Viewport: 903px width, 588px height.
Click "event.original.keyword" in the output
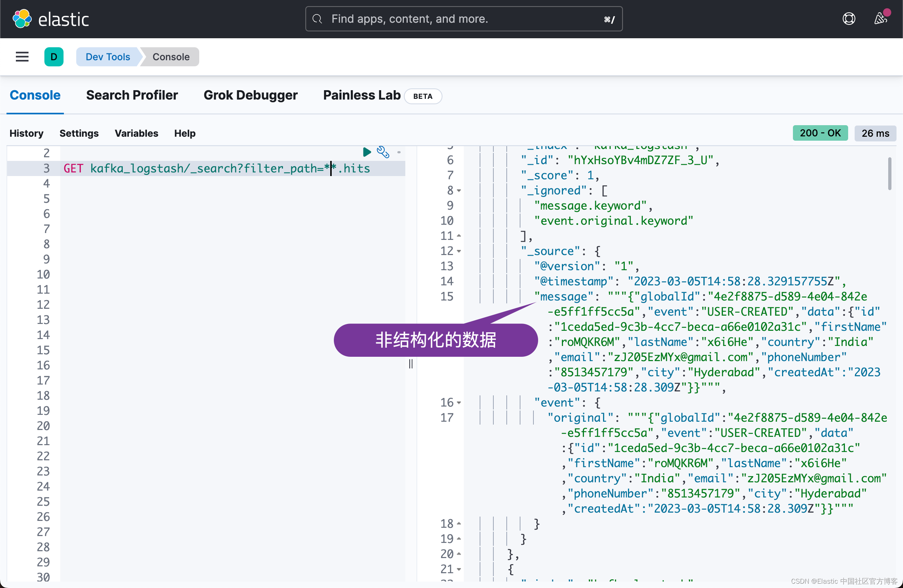pyautogui.click(x=614, y=221)
